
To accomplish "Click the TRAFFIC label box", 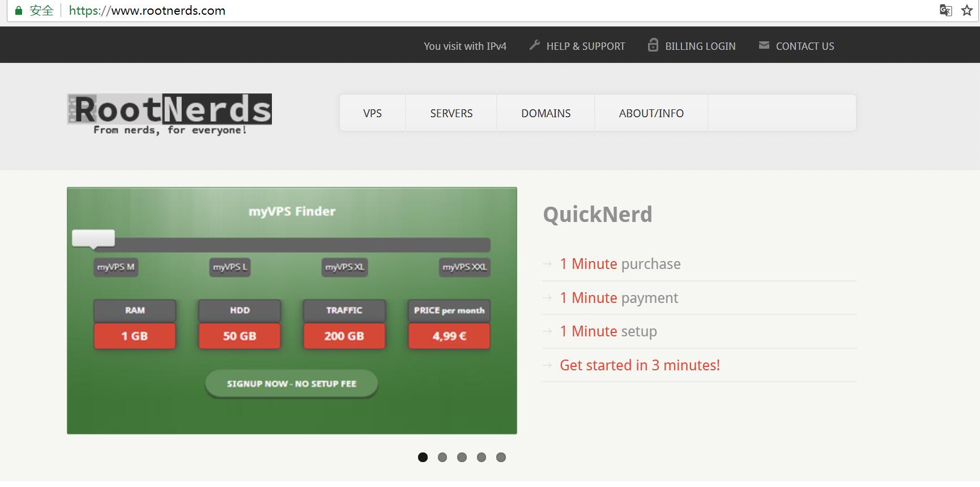I will pyautogui.click(x=344, y=310).
